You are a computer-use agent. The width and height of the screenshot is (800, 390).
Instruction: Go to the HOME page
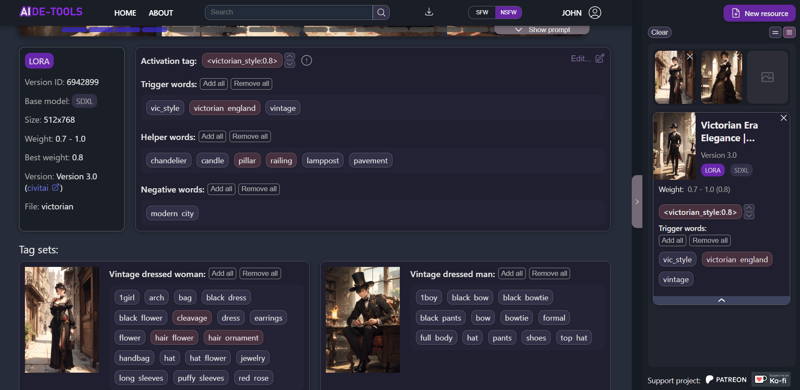pyautogui.click(x=125, y=13)
